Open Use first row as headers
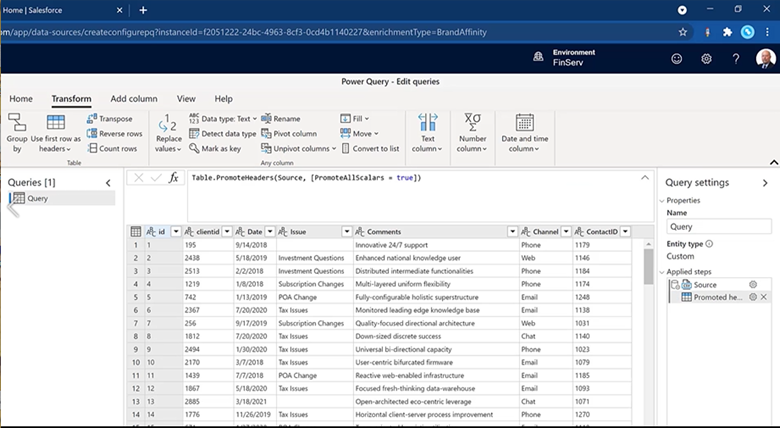The width and height of the screenshot is (780, 428). [56, 133]
